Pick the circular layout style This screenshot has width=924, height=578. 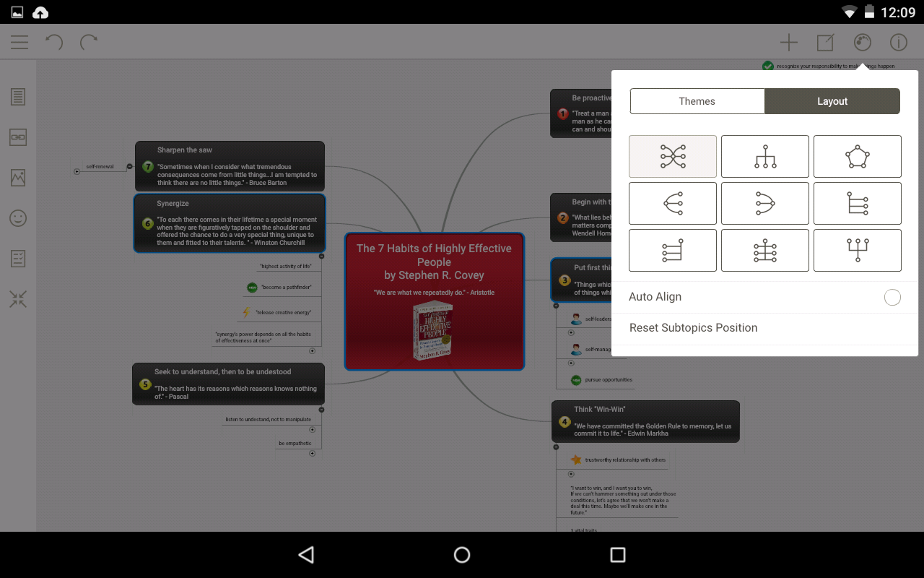pyautogui.click(x=858, y=156)
